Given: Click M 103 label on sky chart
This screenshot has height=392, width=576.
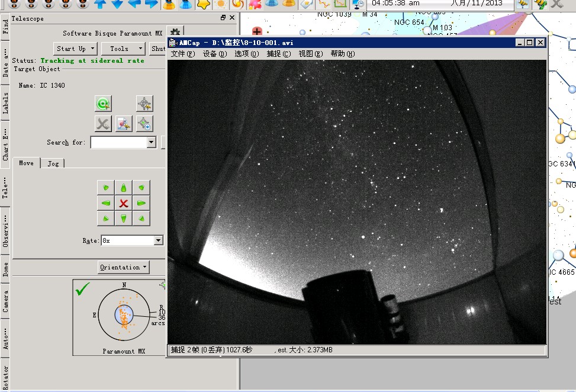Looking at the screenshot, I should (x=442, y=28).
